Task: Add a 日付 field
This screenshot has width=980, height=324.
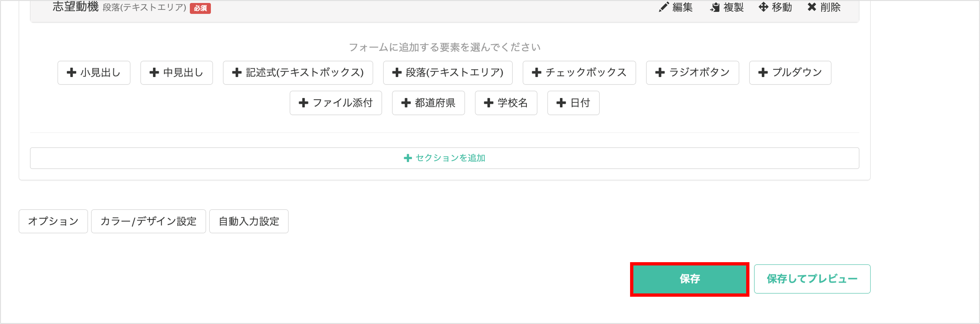Action: 573,103
